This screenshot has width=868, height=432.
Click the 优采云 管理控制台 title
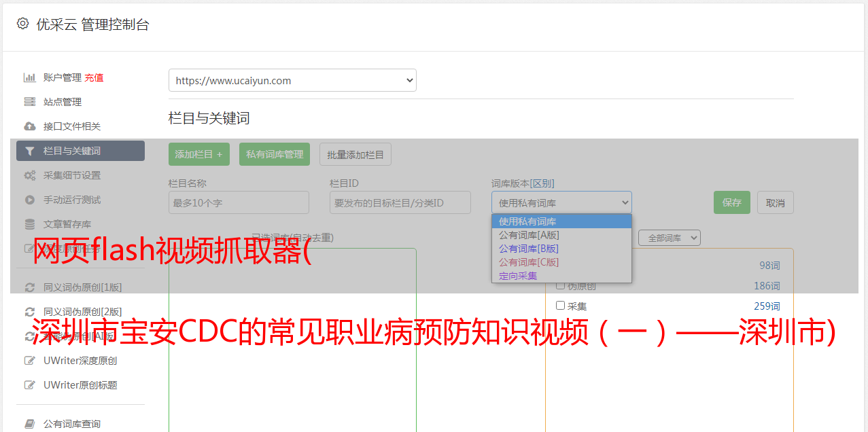[x=92, y=24]
